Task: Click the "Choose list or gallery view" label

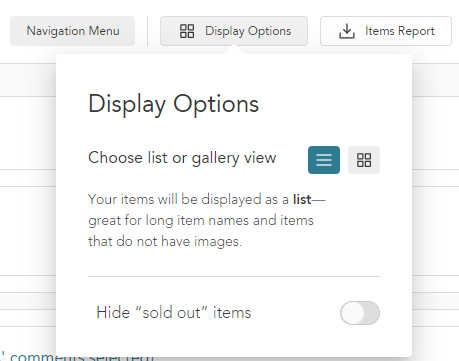Action: click(182, 158)
